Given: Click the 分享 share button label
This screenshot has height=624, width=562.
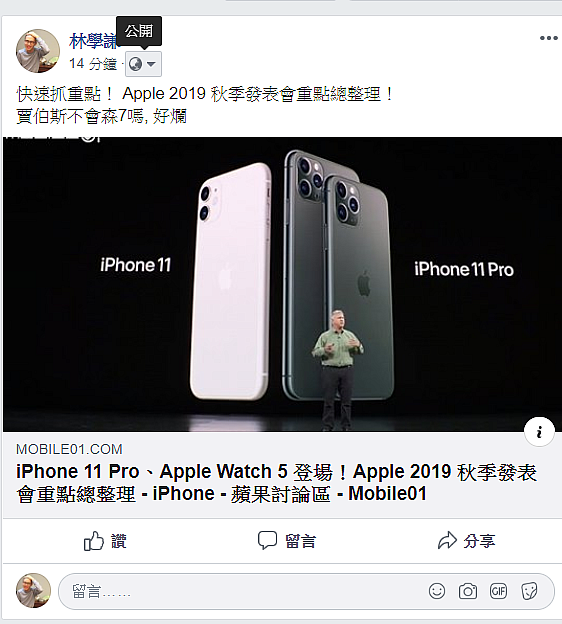Looking at the screenshot, I should [x=479, y=541].
